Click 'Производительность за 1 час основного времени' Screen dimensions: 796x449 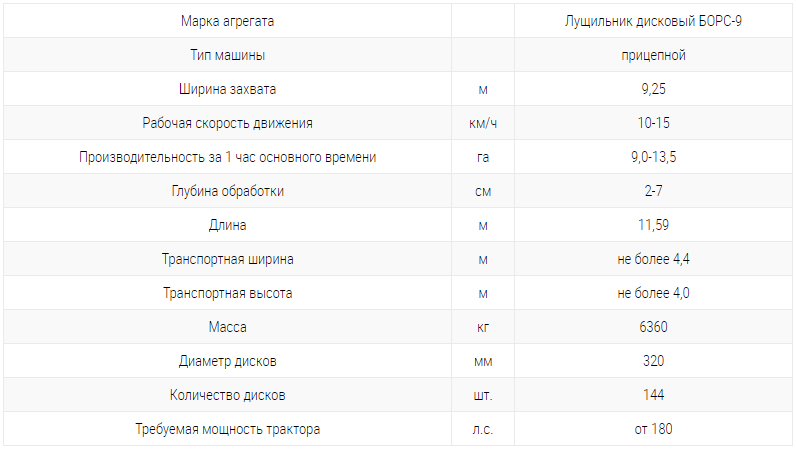click(227, 157)
